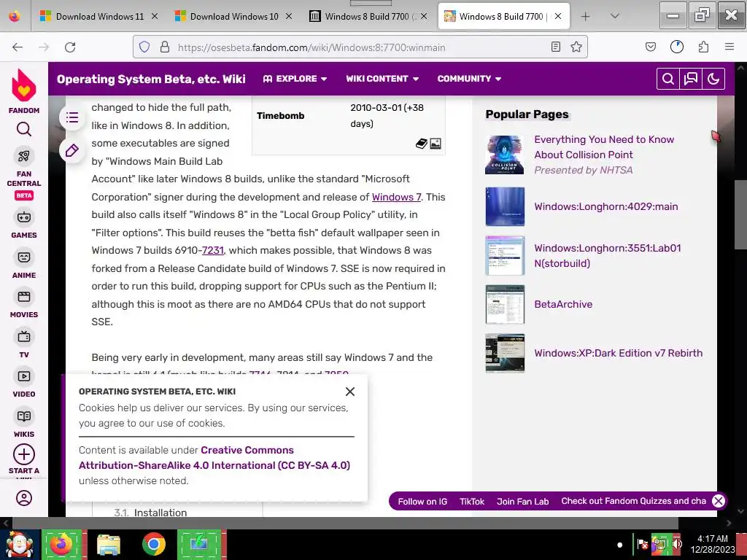Open the TV section icon
This screenshot has width=747, height=560.
click(24, 337)
